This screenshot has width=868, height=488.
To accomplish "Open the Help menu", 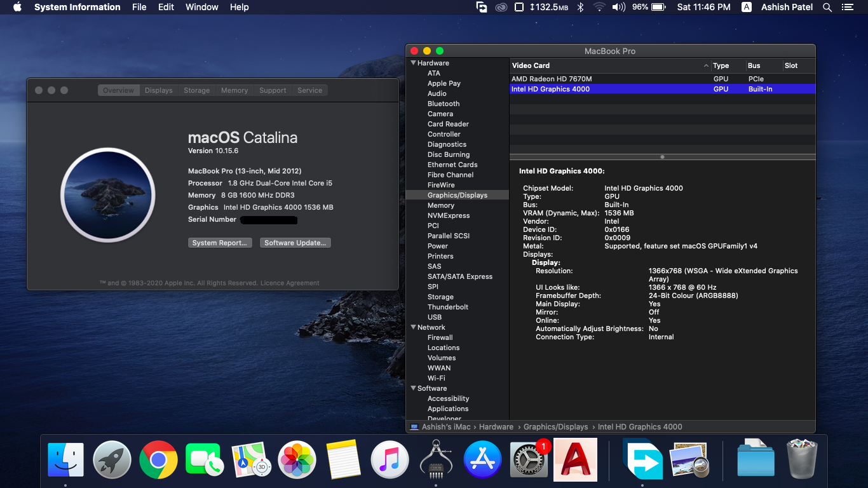I will click(239, 7).
